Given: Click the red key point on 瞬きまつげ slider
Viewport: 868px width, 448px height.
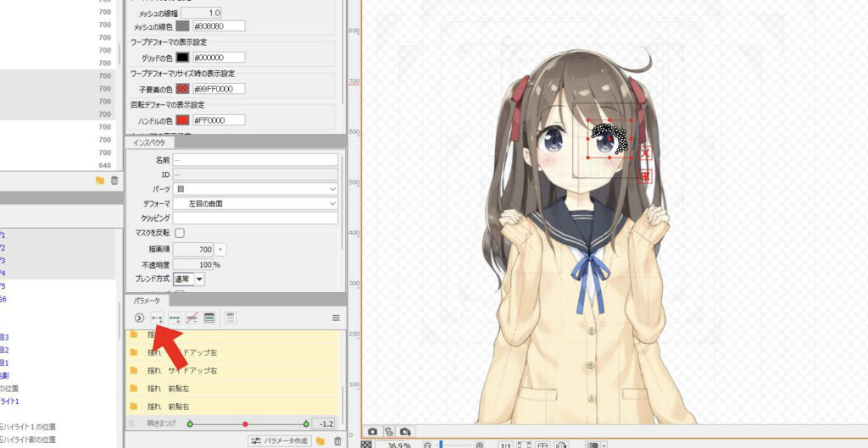Looking at the screenshot, I should tap(245, 424).
